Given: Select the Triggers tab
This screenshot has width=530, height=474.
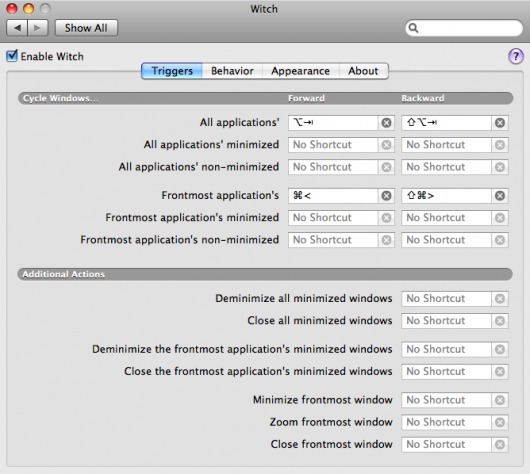Looking at the screenshot, I should click(x=172, y=71).
